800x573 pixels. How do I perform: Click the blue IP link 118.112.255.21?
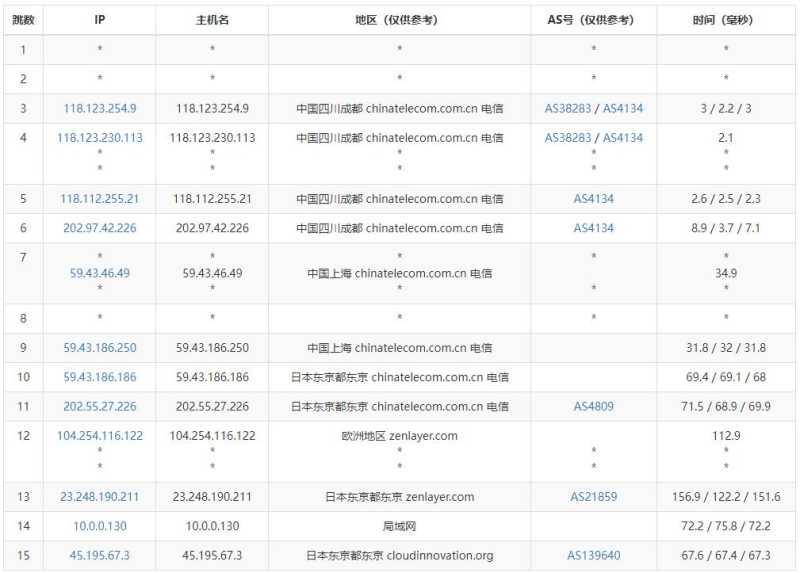coord(99,199)
